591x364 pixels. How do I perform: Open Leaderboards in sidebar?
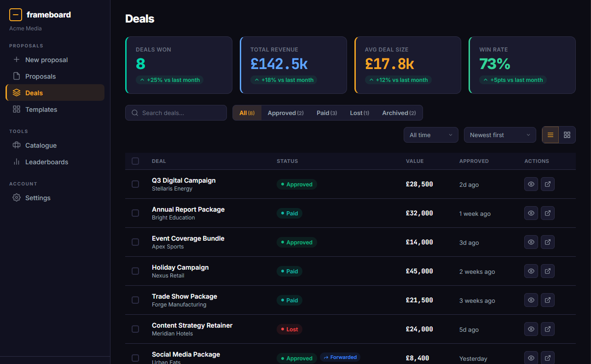(55, 162)
